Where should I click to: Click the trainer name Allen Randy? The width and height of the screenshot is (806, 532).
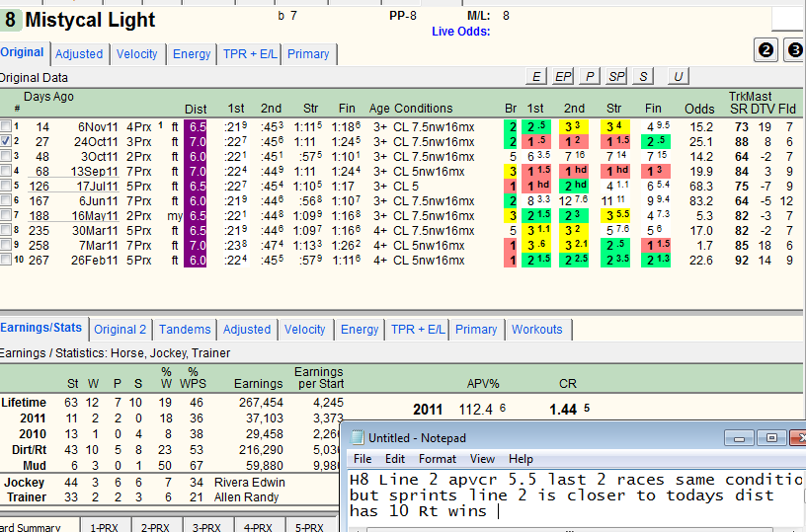[x=247, y=497]
